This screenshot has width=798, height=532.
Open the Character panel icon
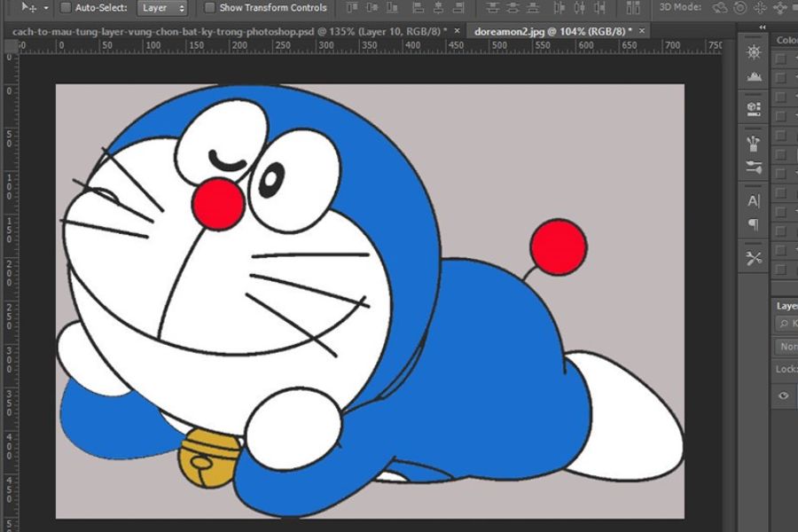click(754, 201)
